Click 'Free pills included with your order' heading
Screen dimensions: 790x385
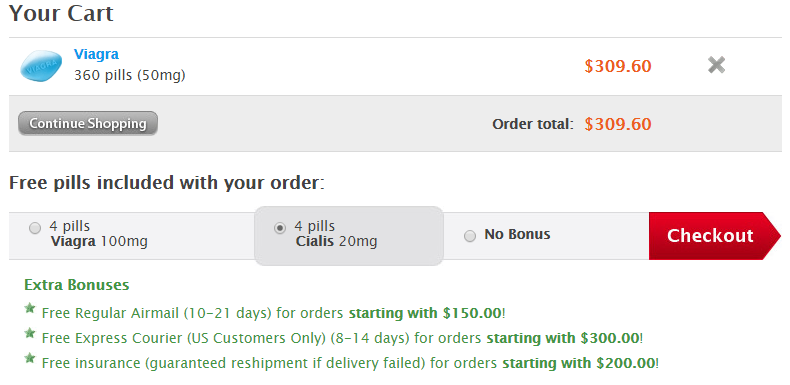[x=167, y=182]
